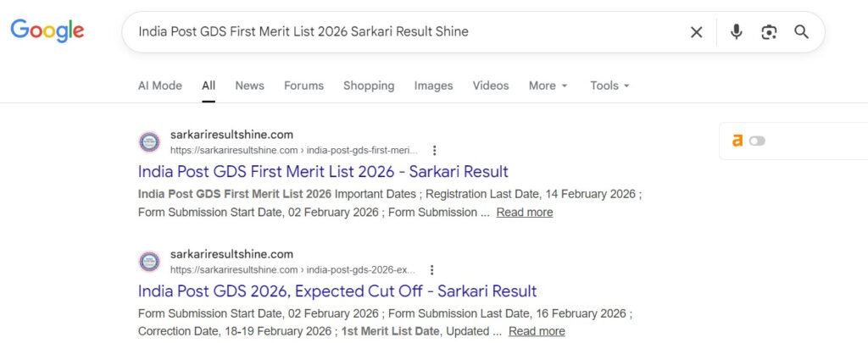Click first result's sarkariresultshine favicon
Viewport: 868px width, 343px height.
(149, 141)
